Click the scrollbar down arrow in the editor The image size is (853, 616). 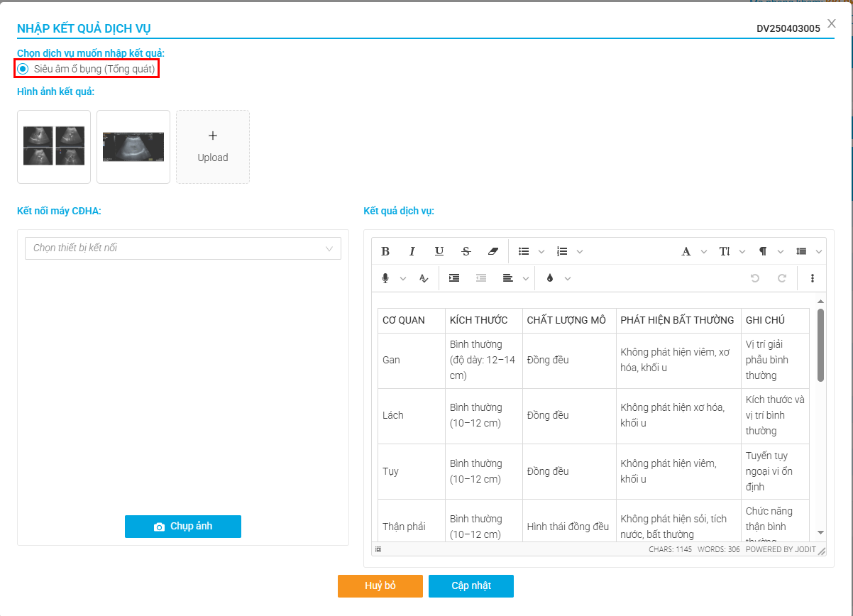tap(820, 532)
